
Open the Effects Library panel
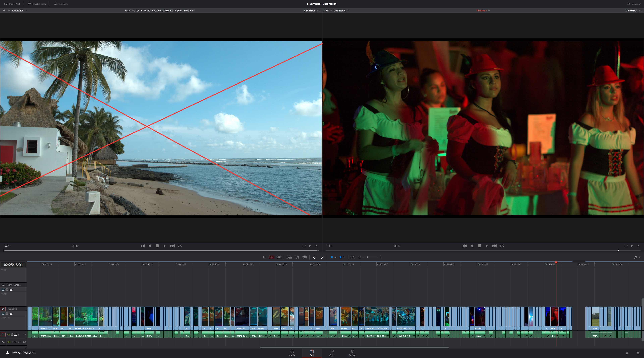37,4
